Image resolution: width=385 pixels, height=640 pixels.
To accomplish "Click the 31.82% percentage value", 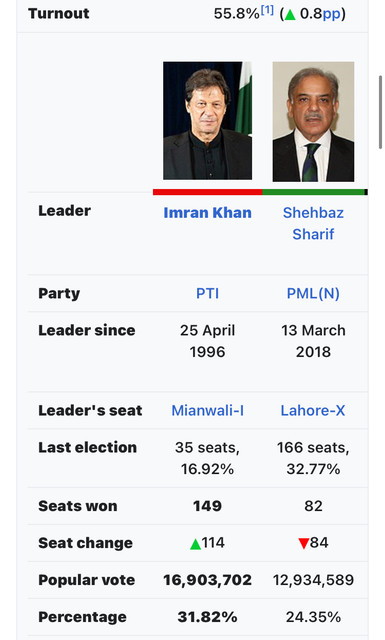I will [207, 617].
